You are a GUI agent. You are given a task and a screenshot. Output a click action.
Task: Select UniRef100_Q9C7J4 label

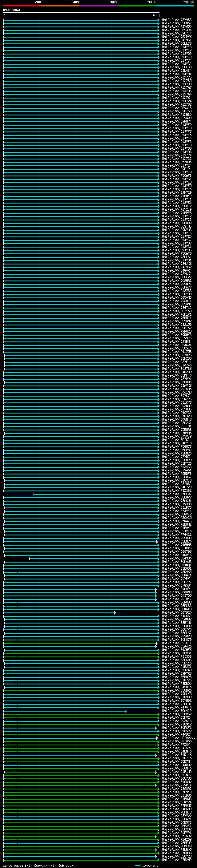[x=177, y=33]
